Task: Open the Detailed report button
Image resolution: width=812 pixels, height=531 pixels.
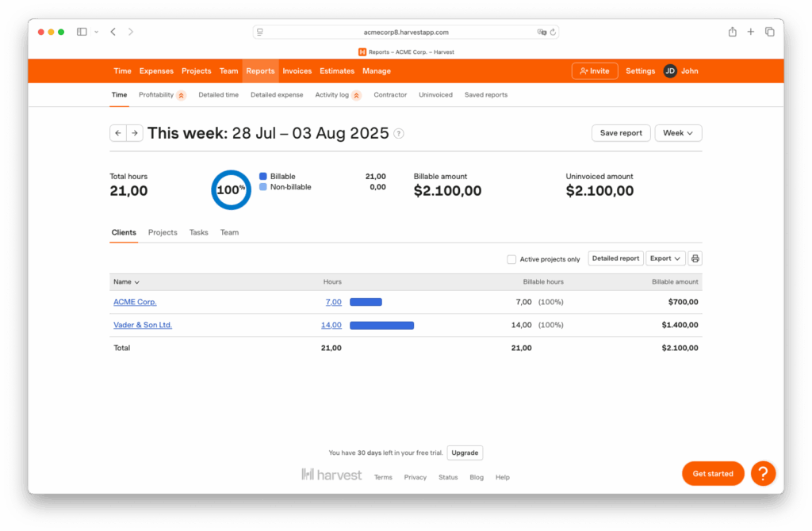Action: pos(615,258)
